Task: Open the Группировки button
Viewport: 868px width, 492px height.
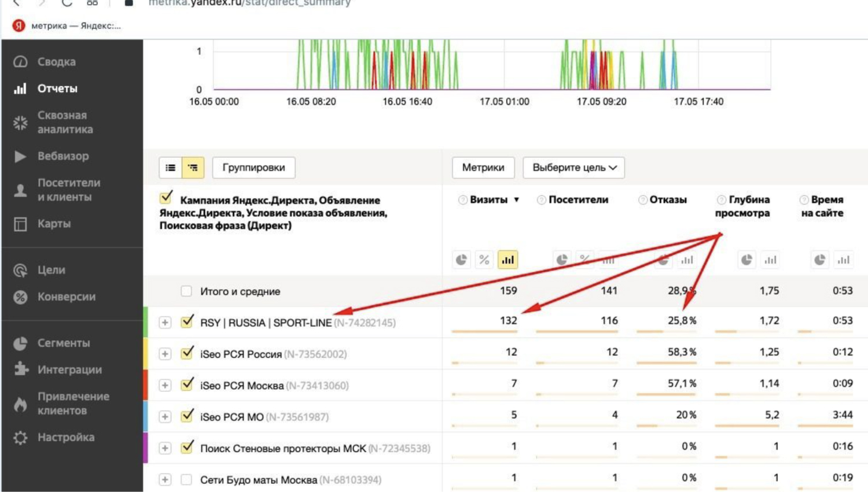Action: coord(253,168)
